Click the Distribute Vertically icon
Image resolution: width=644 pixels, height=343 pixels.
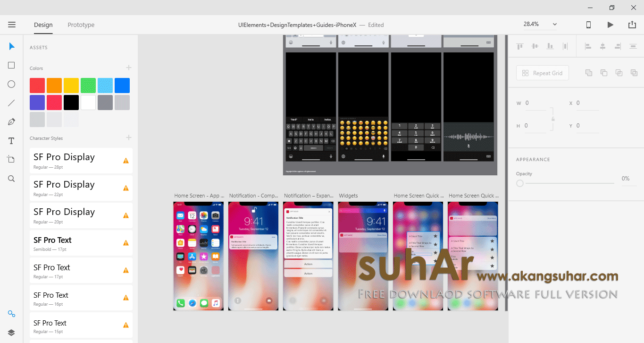565,46
